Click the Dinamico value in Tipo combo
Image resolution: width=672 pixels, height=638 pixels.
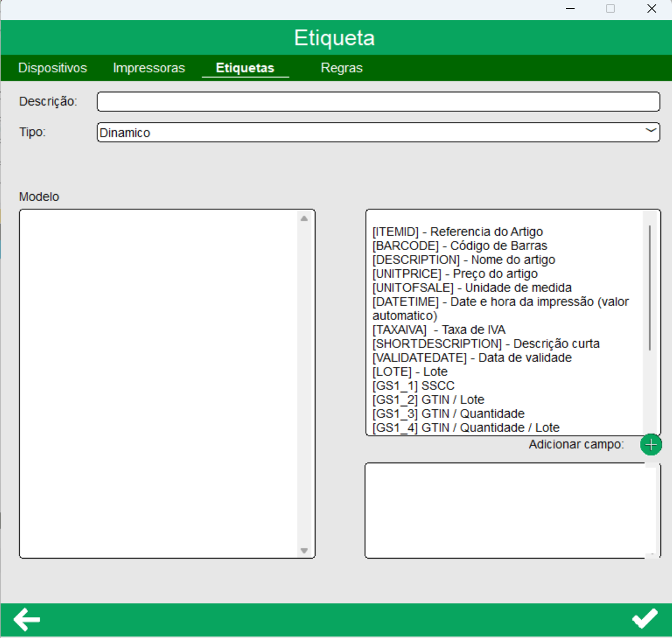(x=125, y=133)
